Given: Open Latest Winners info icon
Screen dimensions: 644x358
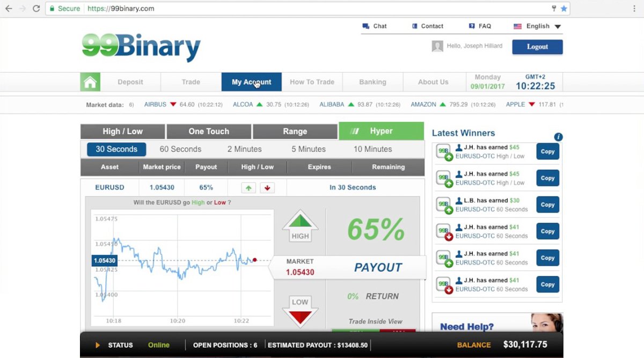Looking at the screenshot, I should (x=558, y=137).
